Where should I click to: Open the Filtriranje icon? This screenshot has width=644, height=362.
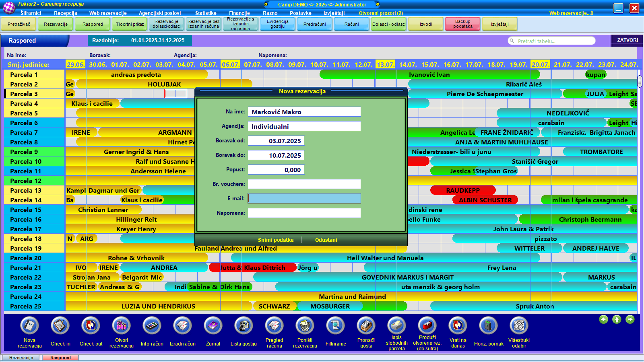point(336,326)
